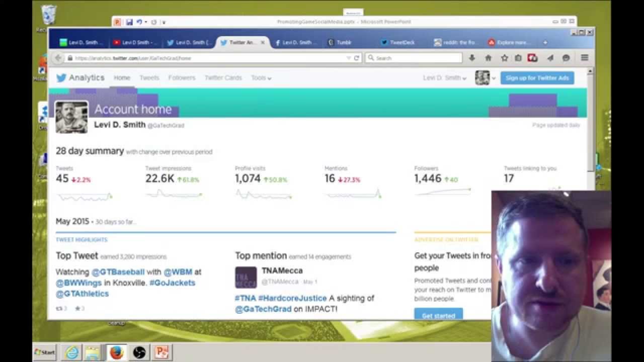
Task: Open the file explorer folder in taskbar
Action: pos(93,352)
